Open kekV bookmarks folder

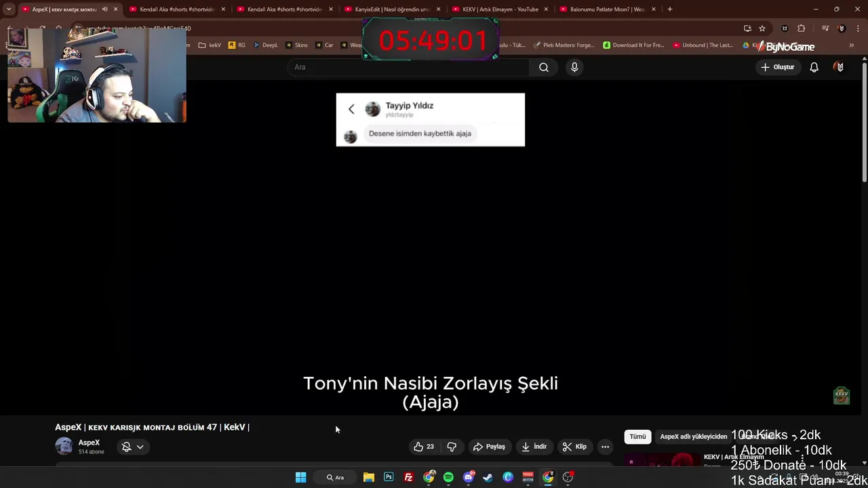pos(210,45)
